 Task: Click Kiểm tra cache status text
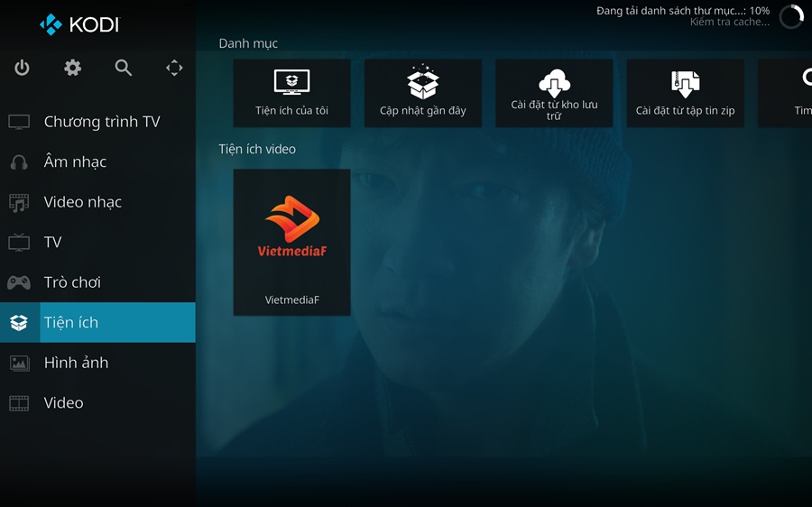(x=730, y=22)
